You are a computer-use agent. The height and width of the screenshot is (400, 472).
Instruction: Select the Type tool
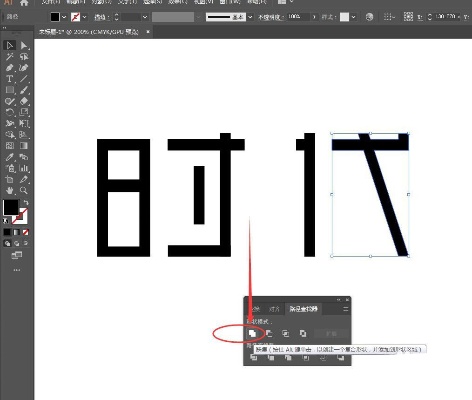(x=10, y=79)
